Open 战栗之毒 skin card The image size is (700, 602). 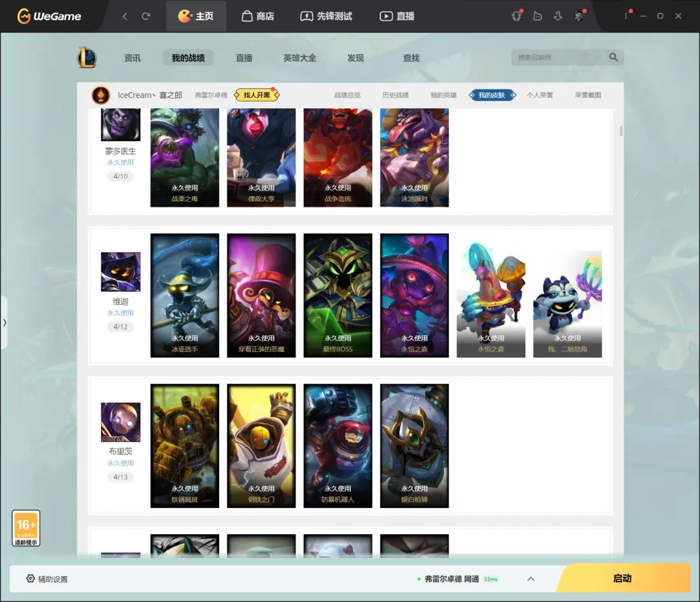pos(185,157)
